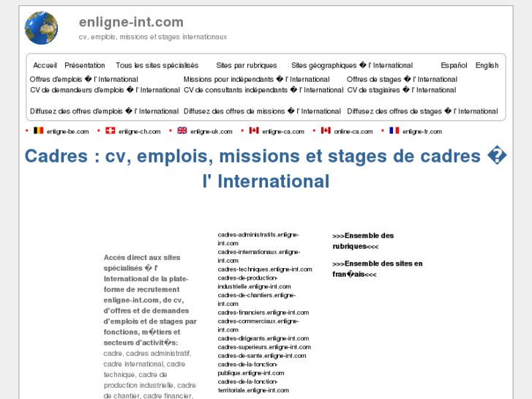Open the Présentation menu item
This screenshot has height=399, width=532.
(85, 66)
